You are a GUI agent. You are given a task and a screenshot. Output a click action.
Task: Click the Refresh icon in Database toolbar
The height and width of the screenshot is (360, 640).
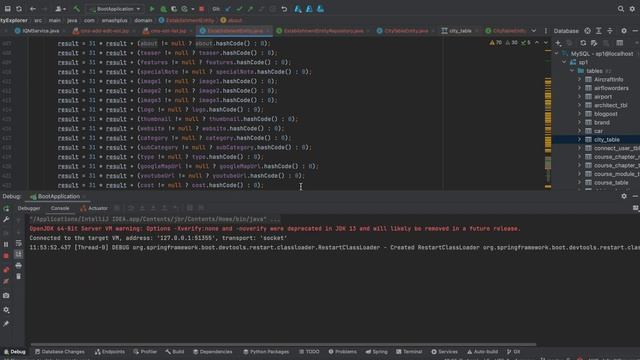tap(583, 43)
